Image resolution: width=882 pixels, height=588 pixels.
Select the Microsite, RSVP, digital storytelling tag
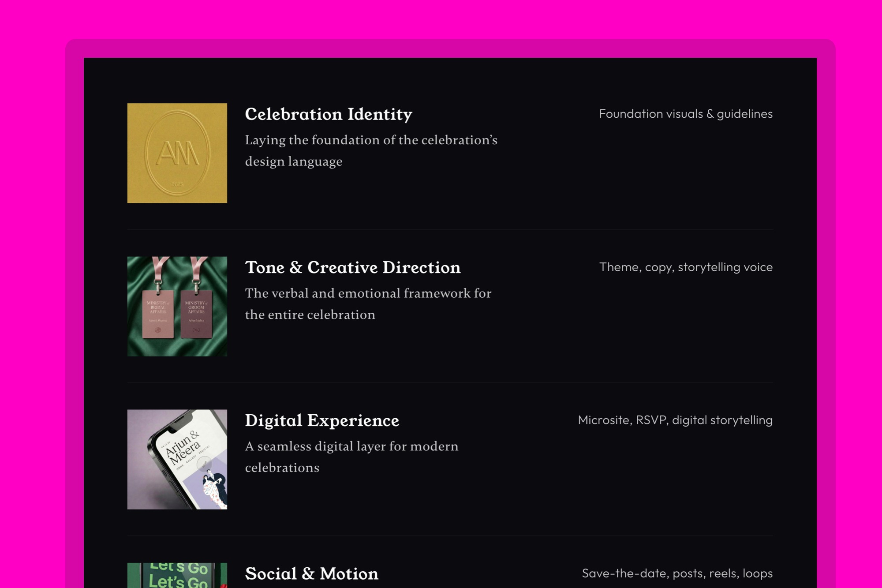click(x=675, y=420)
